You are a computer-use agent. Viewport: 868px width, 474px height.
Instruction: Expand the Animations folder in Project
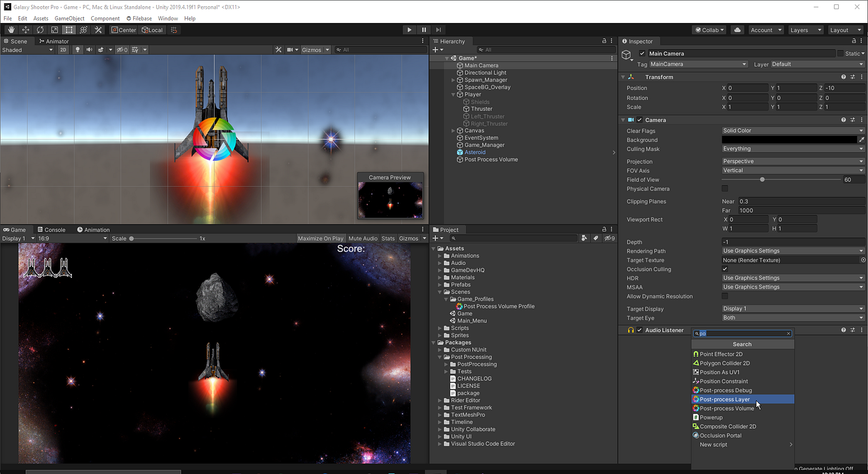[x=440, y=256]
